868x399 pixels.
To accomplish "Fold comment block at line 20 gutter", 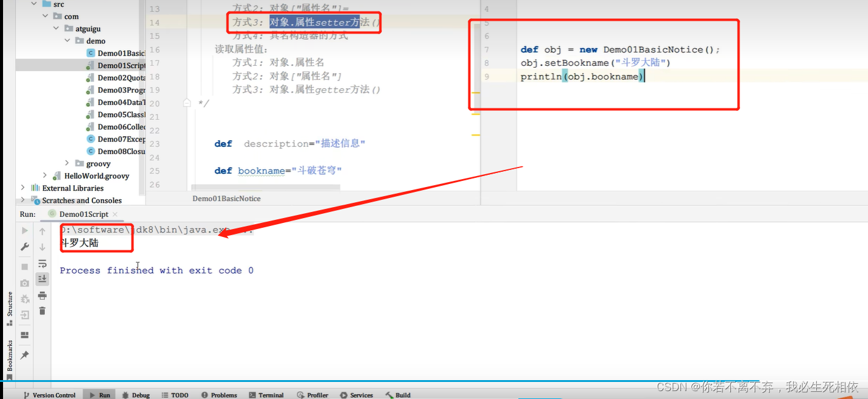I will point(187,104).
